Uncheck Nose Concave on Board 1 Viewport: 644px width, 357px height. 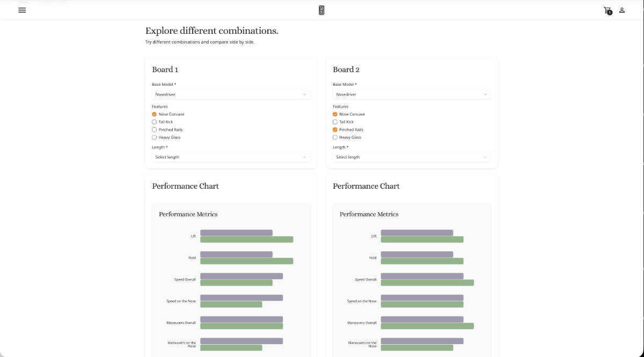154,114
